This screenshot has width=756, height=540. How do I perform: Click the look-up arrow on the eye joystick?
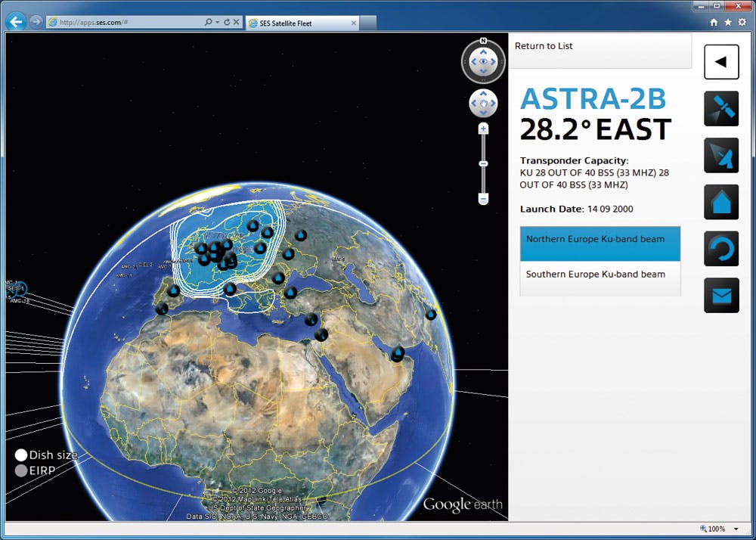(483, 52)
